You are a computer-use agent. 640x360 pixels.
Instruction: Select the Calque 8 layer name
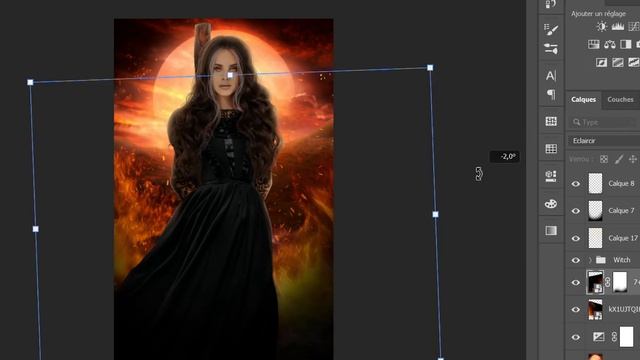[x=621, y=184]
